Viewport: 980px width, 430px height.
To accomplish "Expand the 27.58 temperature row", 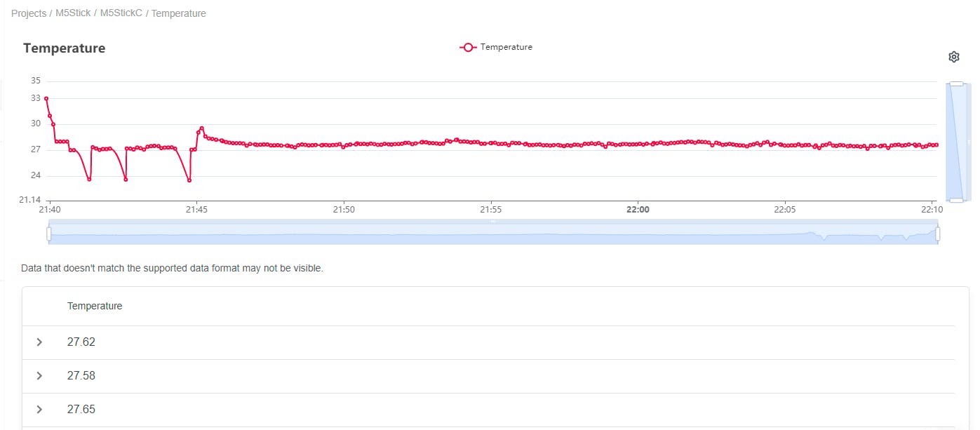I will [39, 376].
